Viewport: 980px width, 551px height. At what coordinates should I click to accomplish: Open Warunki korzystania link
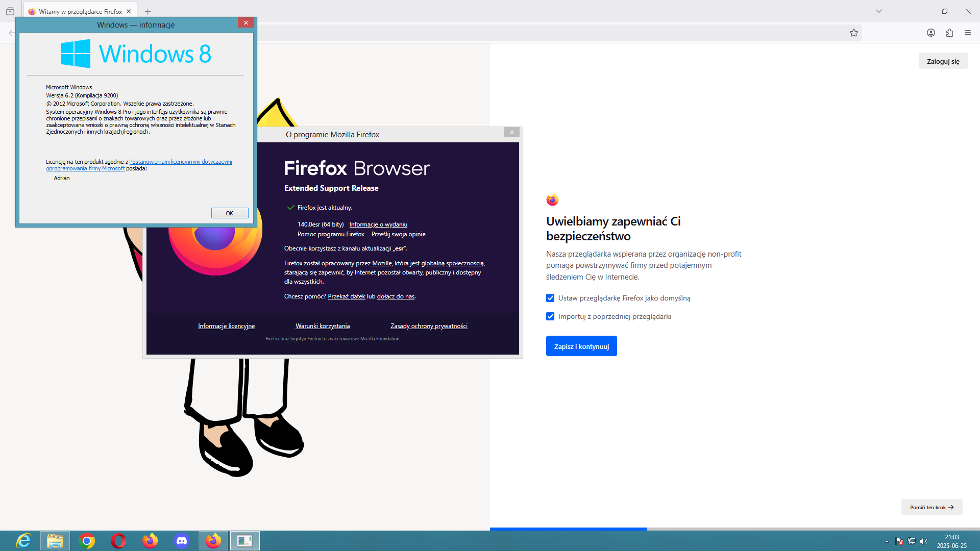323,326
